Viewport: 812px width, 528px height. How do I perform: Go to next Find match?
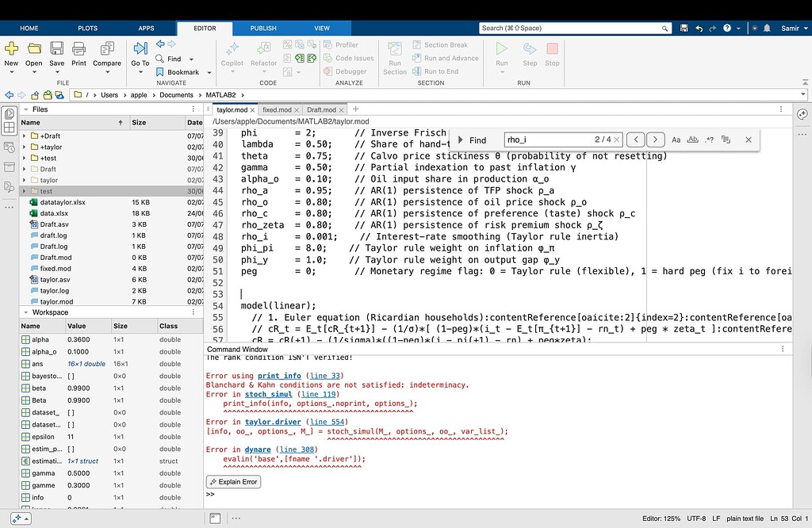point(655,140)
